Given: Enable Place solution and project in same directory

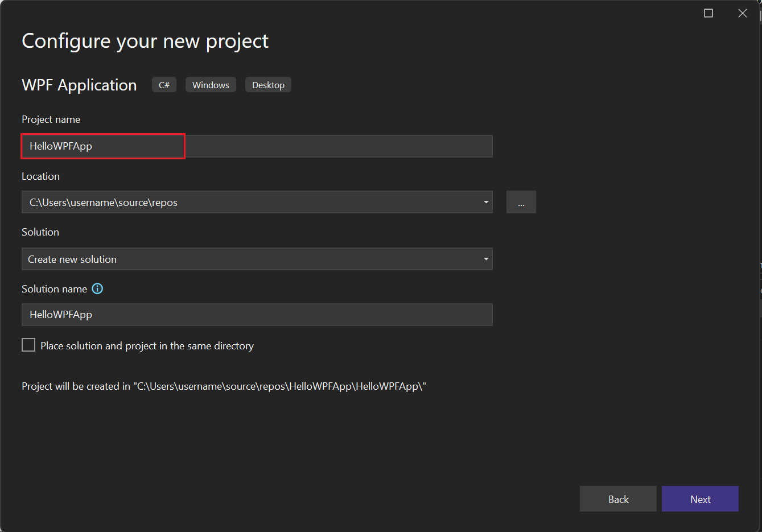Looking at the screenshot, I should click(28, 345).
